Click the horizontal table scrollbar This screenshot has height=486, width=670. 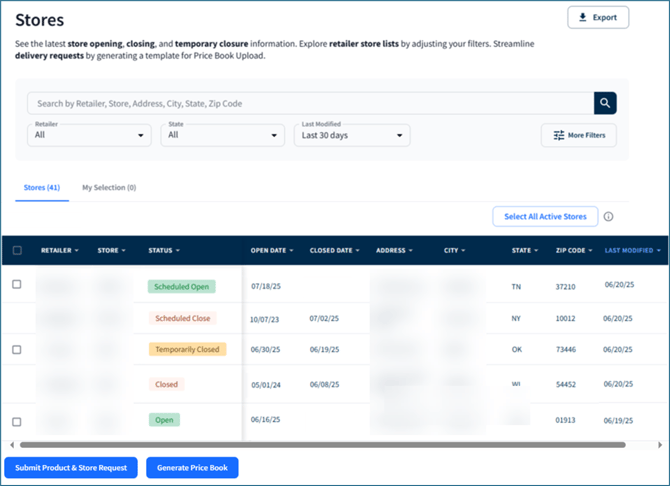[x=320, y=444]
